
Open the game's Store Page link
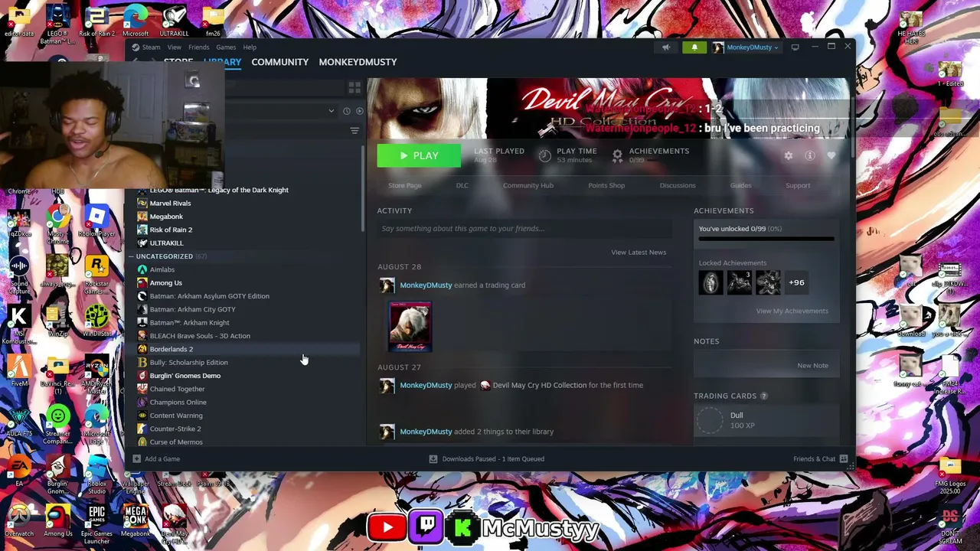[x=404, y=185]
